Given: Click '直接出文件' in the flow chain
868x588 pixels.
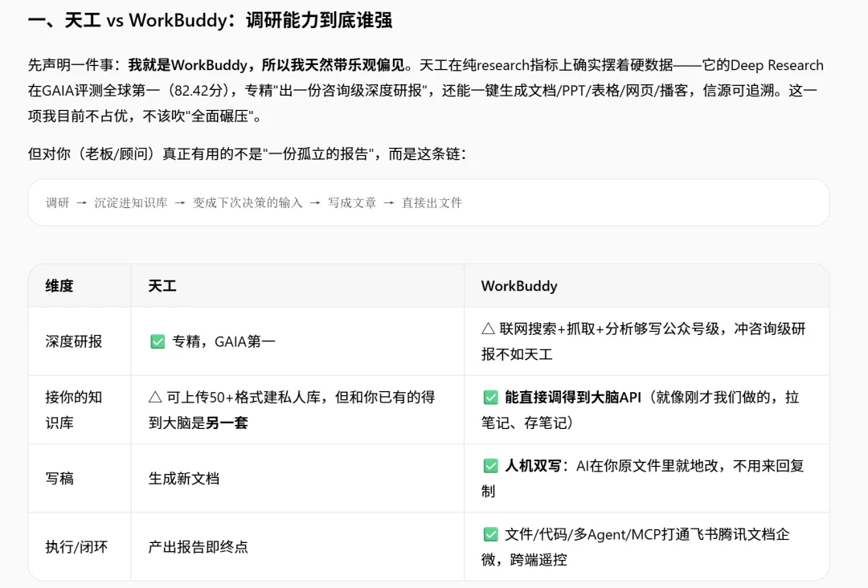Looking at the screenshot, I should 432,203.
